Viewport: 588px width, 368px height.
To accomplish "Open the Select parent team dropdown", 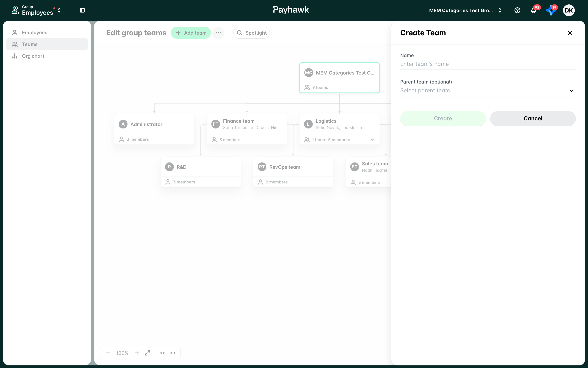I will coord(488,91).
